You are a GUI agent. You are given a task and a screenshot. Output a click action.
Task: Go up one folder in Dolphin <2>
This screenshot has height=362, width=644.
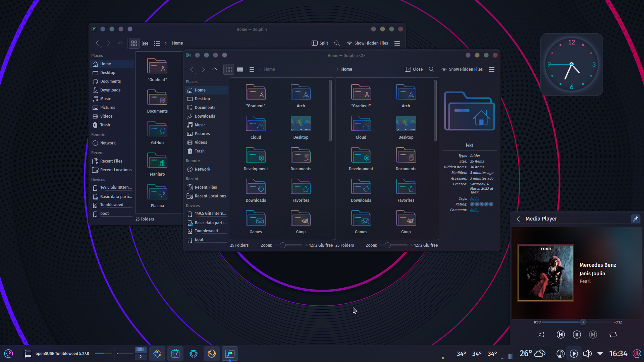coord(215,69)
